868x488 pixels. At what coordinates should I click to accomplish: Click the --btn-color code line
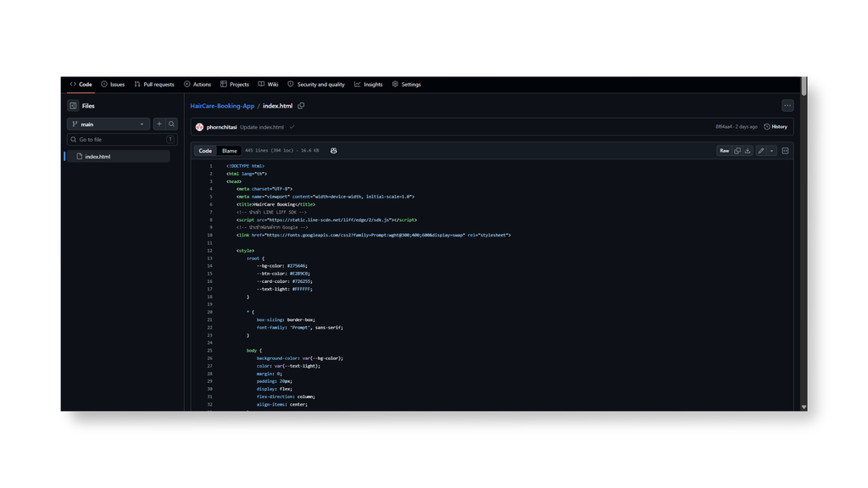[283, 274]
